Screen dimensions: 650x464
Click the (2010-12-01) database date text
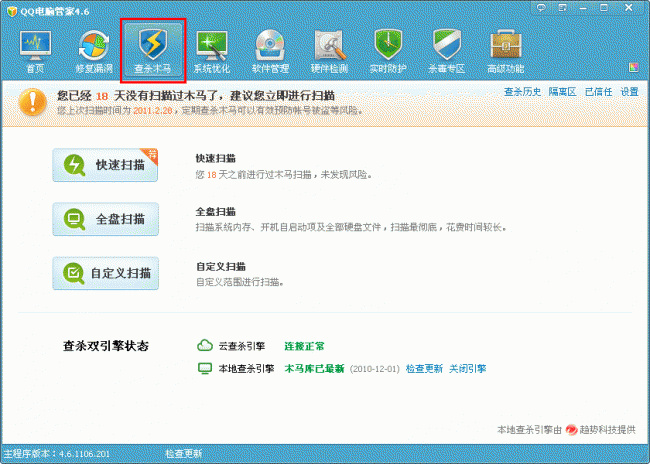[375, 369]
